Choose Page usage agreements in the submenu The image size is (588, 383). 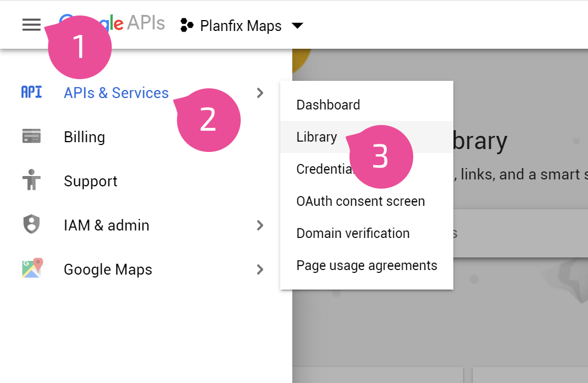(366, 265)
